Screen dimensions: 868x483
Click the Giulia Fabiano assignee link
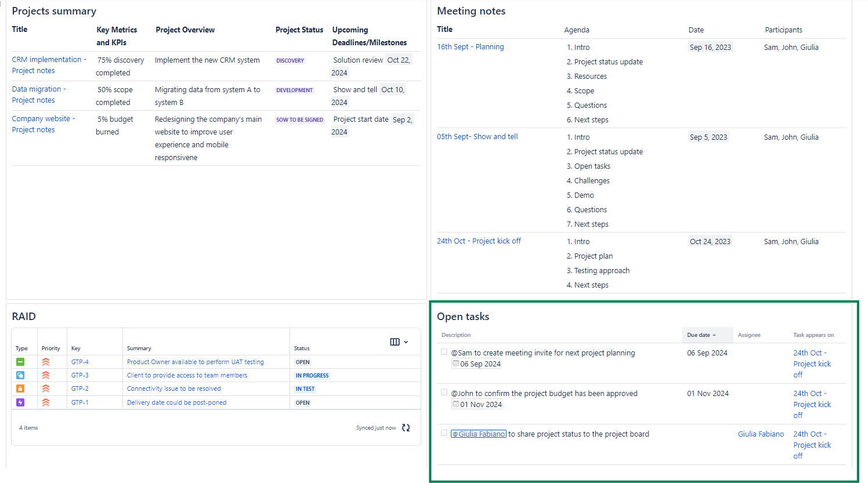point(761,434)
